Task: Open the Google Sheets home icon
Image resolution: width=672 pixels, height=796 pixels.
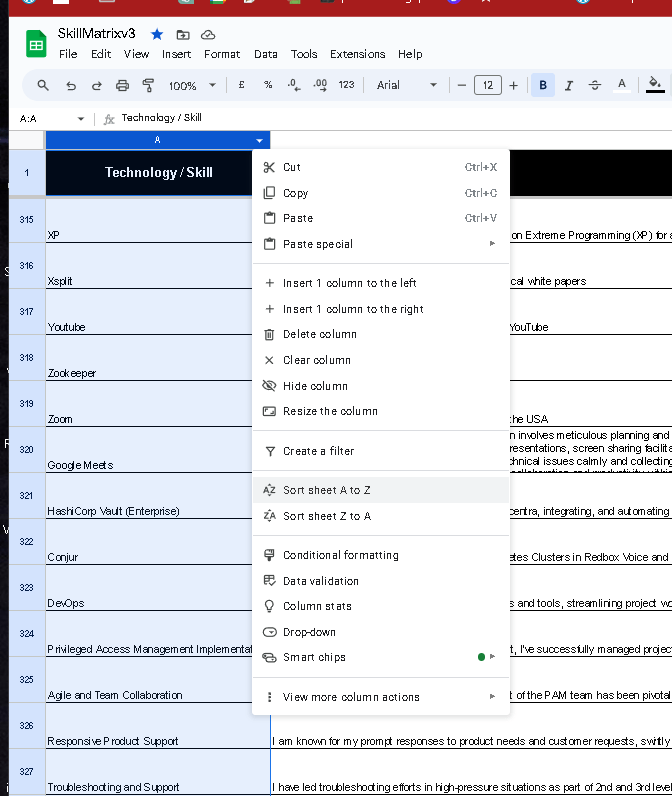Action: [36, 44]
